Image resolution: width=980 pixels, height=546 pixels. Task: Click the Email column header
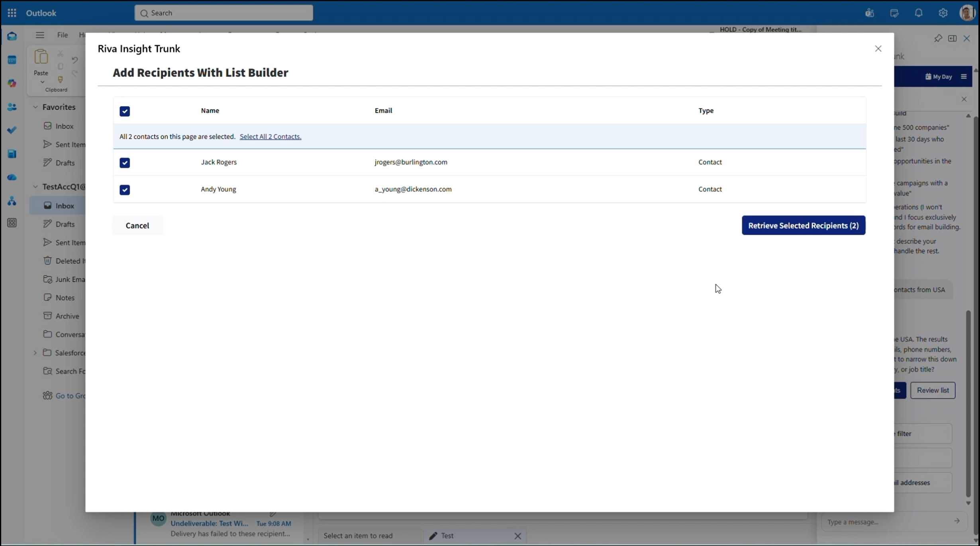pyautogui.click(x=383, y=111)
